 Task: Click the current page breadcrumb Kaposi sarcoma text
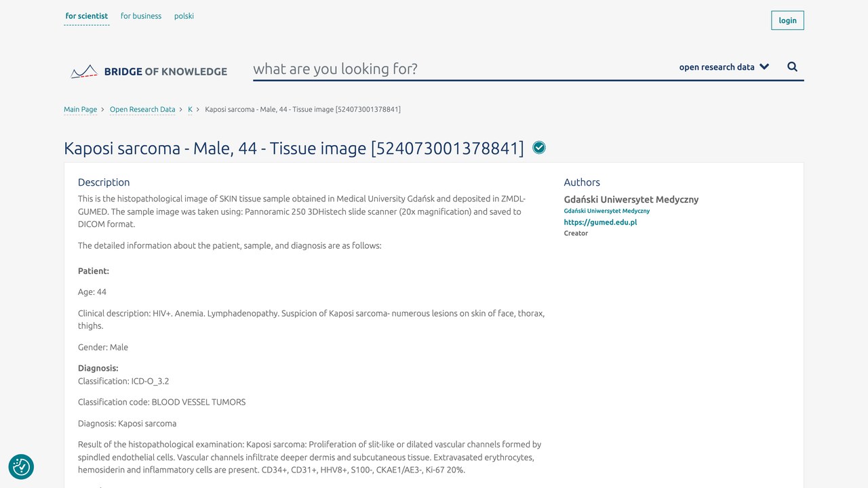click(x=302, y=109)
